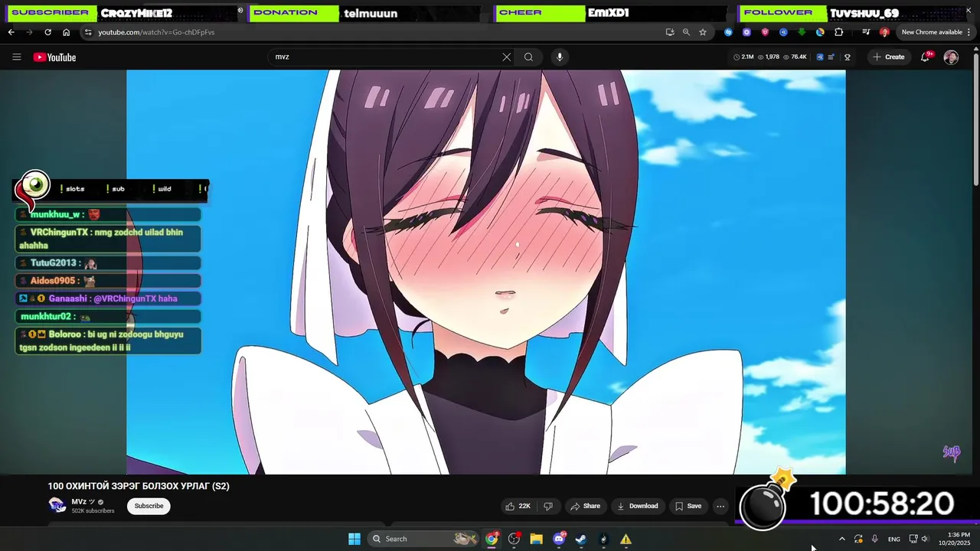Click the tray microphone icon
980x551 pixels.
[x=874, y=539]
